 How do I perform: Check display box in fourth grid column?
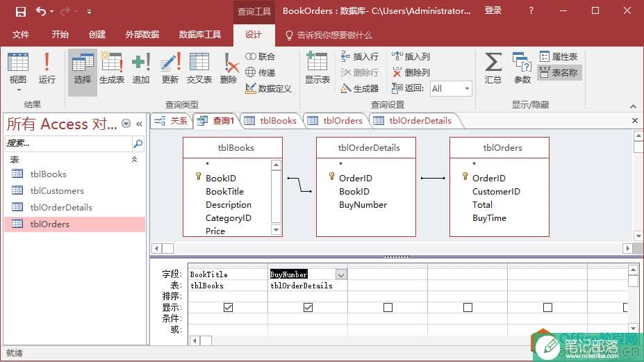click(x=468, y=307)
